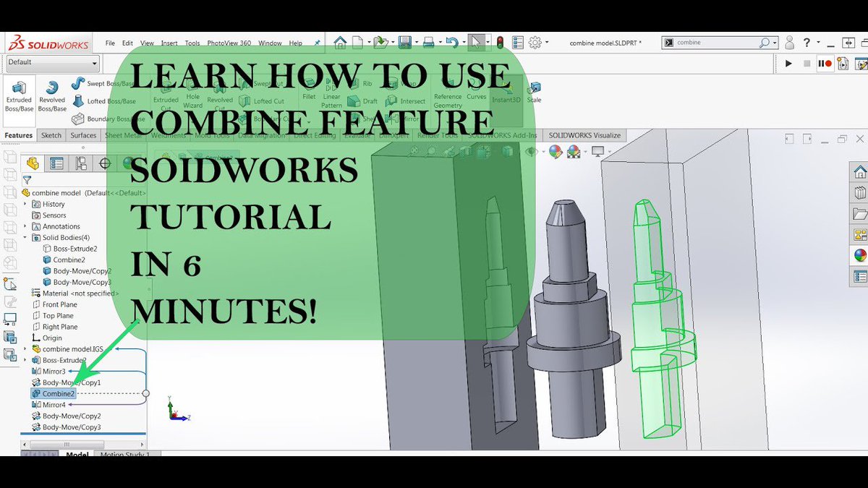Open the Tools menu
This screenshot has height=488, width=868.
192,43
